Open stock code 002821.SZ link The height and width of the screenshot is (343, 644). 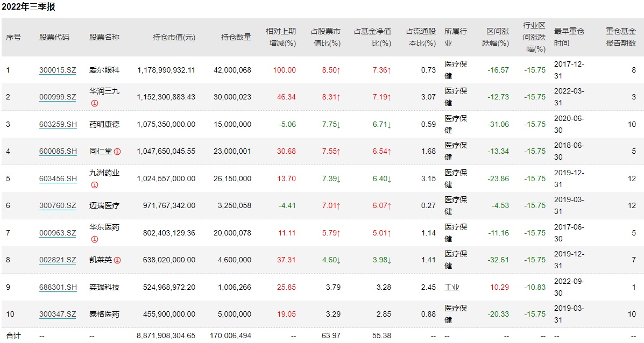coord(58,260)
